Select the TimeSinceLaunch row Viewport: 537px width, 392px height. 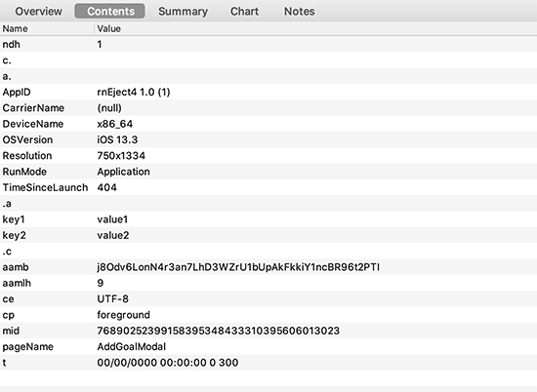pos(268,188)
